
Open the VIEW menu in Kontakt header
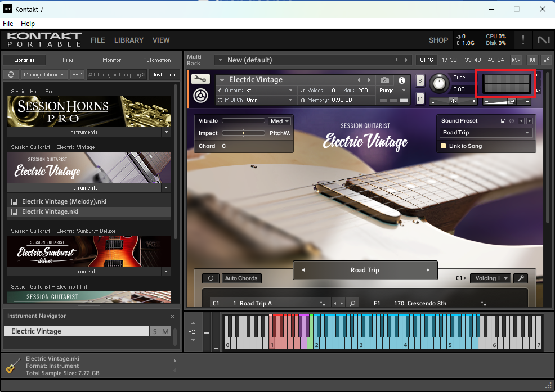pyautogui.click(x=161, y=40)
